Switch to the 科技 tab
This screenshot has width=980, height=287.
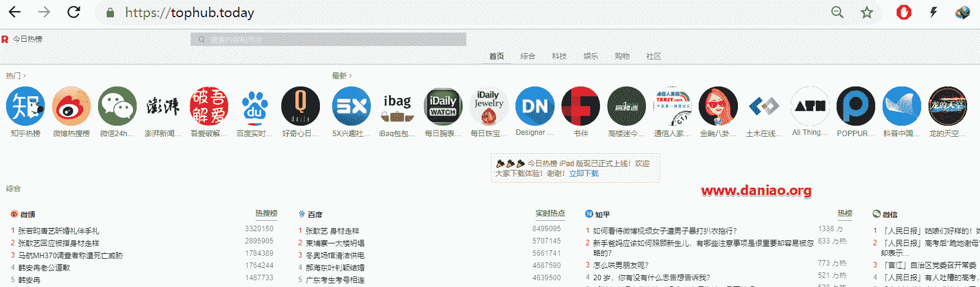click(x=559, y=56)
